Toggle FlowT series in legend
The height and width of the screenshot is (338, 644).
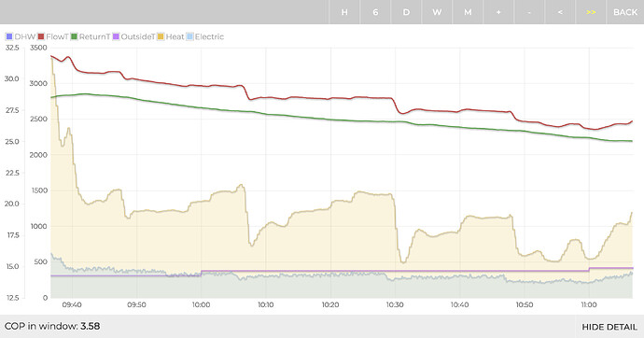[53, 36]
